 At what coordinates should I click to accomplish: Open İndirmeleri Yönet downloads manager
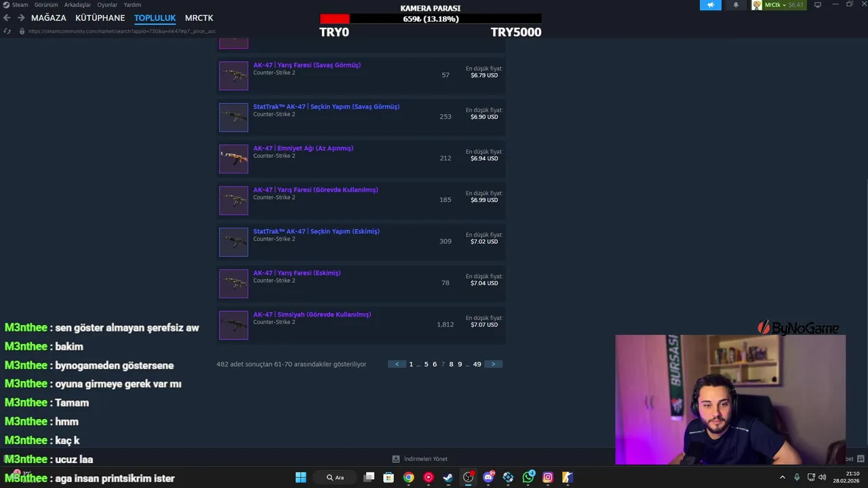(420, 459)
